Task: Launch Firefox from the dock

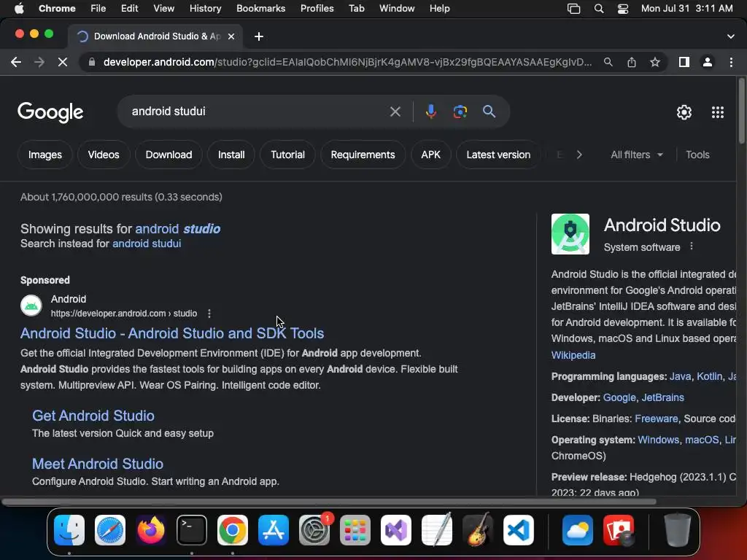Action: (151, 529)
